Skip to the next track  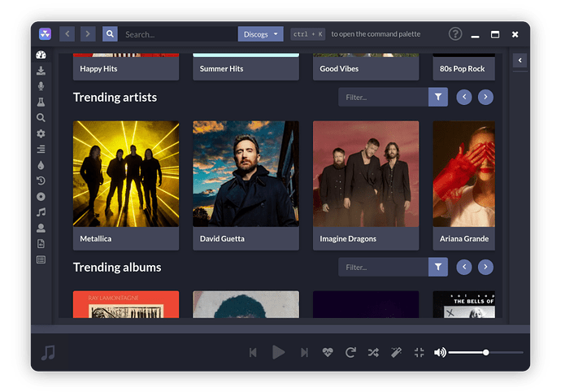click(x=304, y=353)
